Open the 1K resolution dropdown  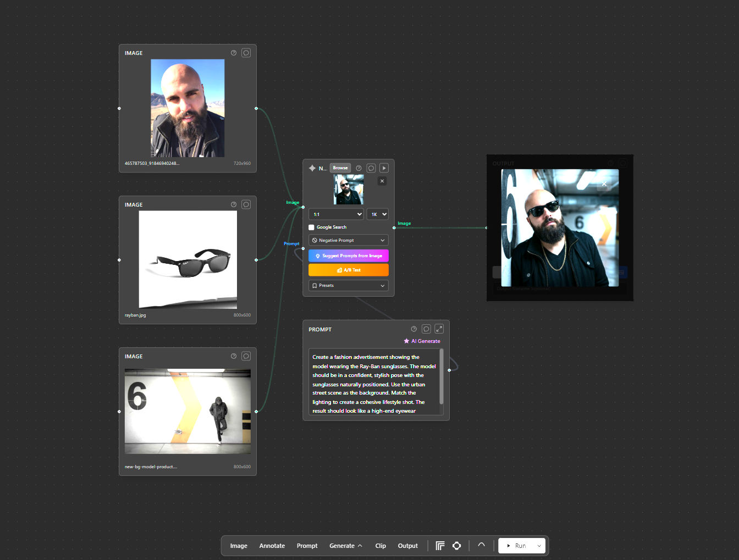[377, 214]
